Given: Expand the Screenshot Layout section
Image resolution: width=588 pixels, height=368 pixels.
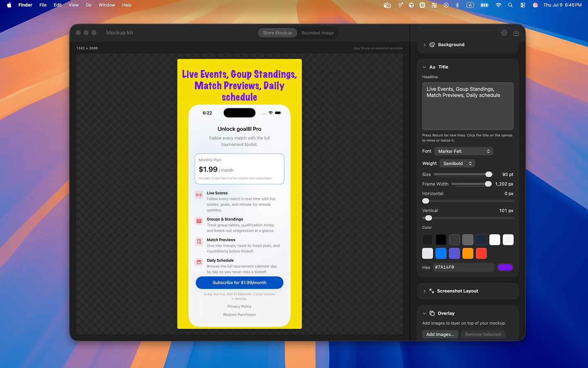Looking at the screenshot, I should coord(424,291).
